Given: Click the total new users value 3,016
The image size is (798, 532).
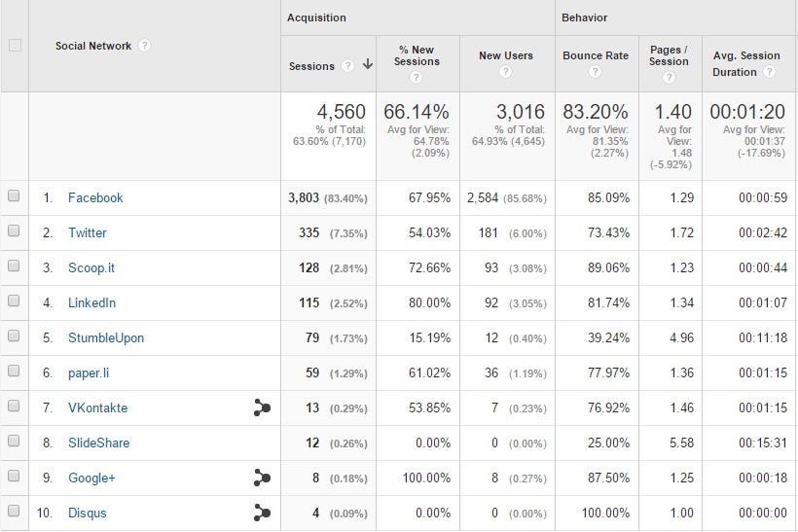Looking at the screenshot, I should 520,112.
